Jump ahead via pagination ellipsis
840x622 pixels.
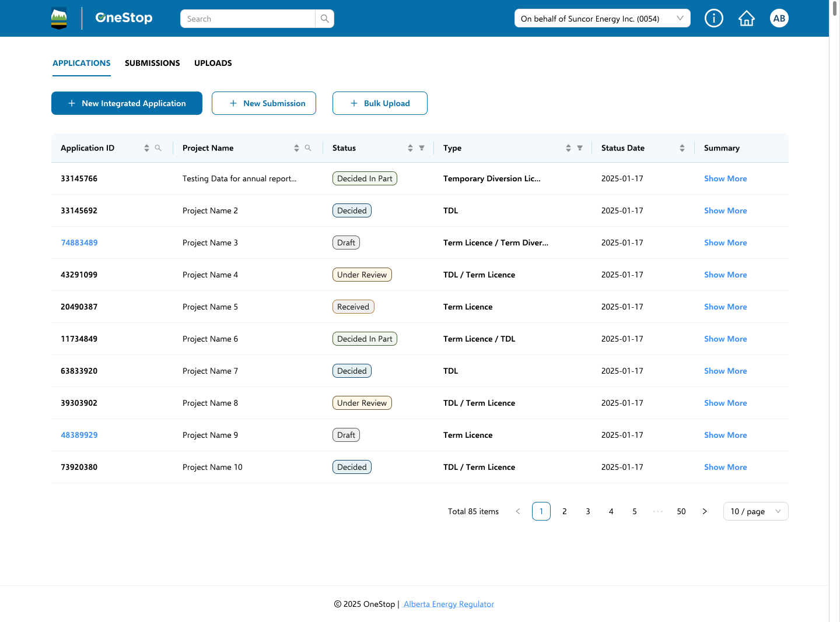coord(658,511)
